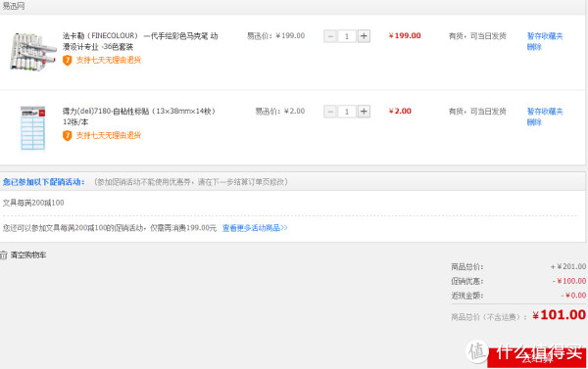Increase quantity of FINECOLOUR marker set

pos(364,36)
